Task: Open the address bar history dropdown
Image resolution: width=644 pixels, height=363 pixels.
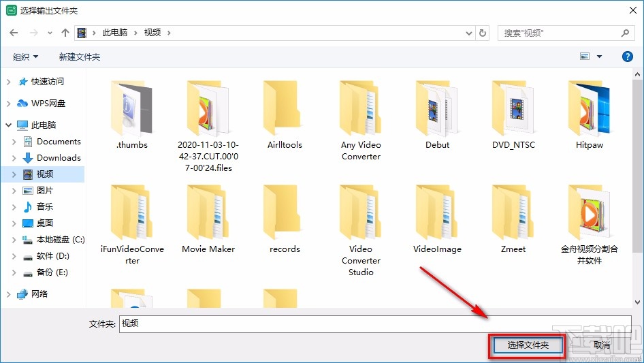Action: [468, 33]
